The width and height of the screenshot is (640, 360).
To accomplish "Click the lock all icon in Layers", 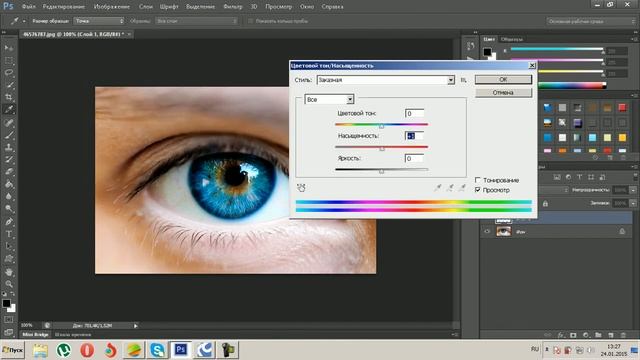I will click(545, 203).
